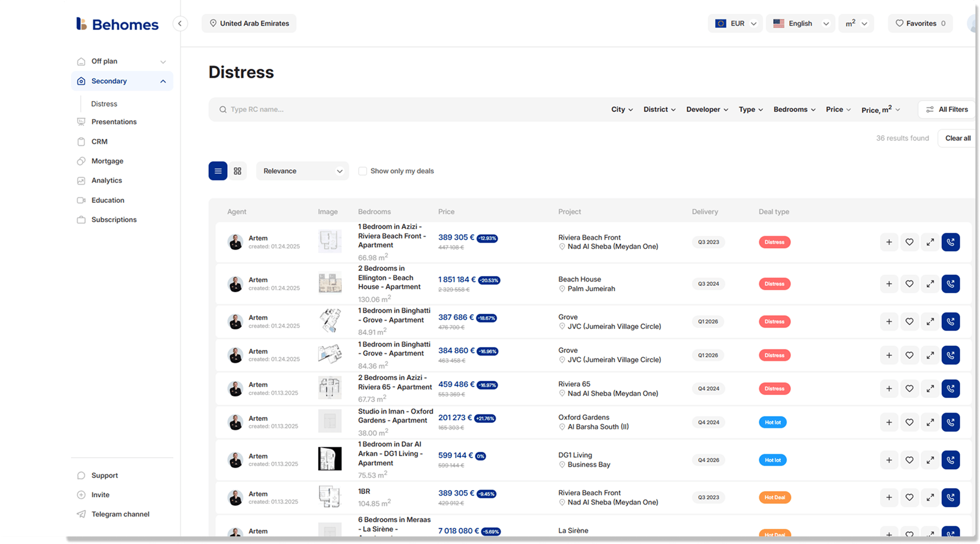Collapse the sidebar with arrow button
980x544 pixels.
(180, 23)
